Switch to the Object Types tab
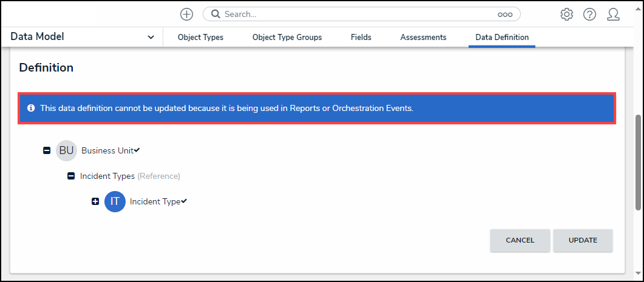The width and height of the screenshot is (644, 282). (200, 38)
